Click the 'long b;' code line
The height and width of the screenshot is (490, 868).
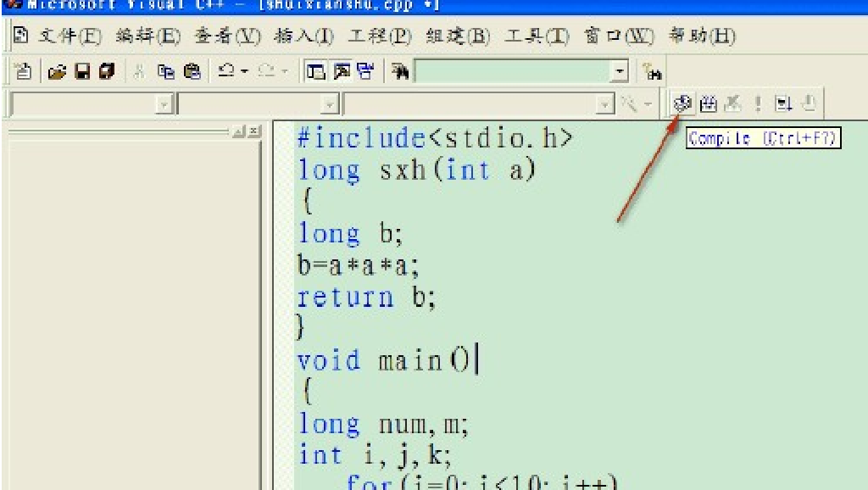point(350,232)
